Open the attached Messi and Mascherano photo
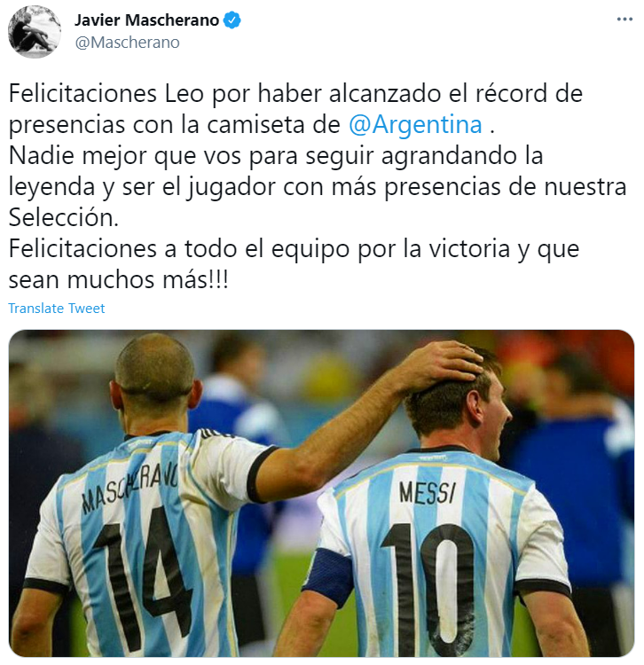 point(322,493)
